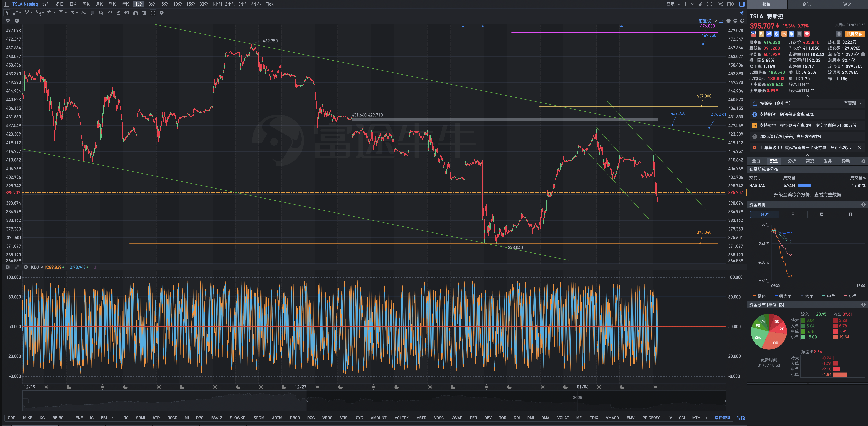Open the layout square dropdown

click(x=689, y=4)
